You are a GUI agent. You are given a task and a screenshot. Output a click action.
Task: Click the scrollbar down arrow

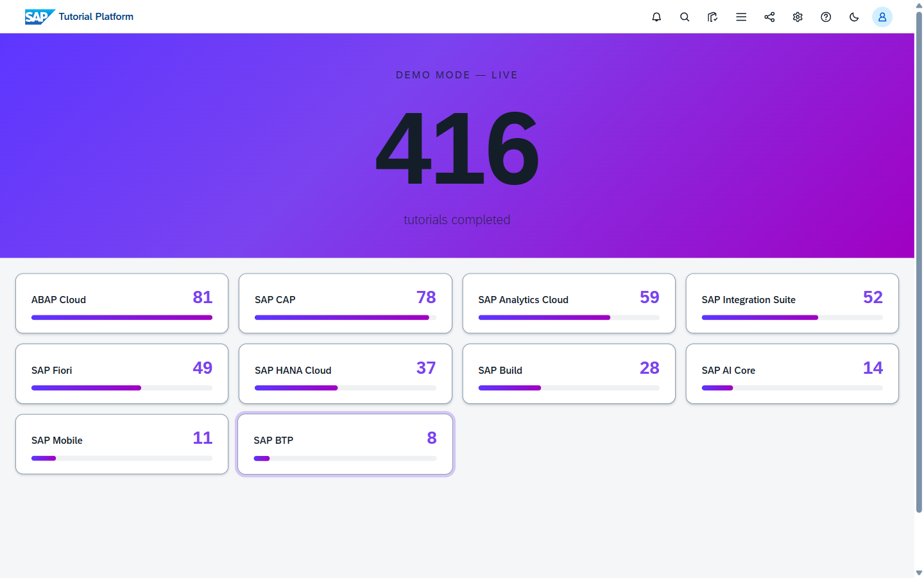(x=919, y=572)
